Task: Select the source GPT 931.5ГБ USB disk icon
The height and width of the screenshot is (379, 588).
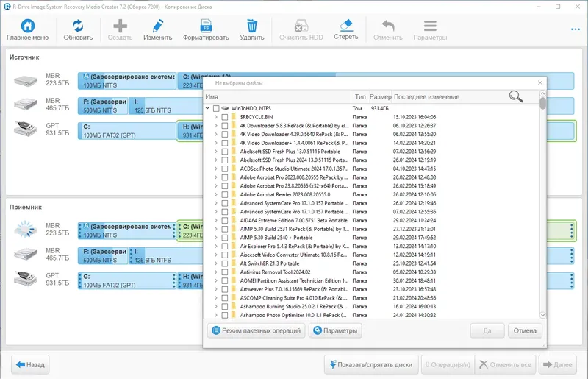Action: (x=26, y=129)
